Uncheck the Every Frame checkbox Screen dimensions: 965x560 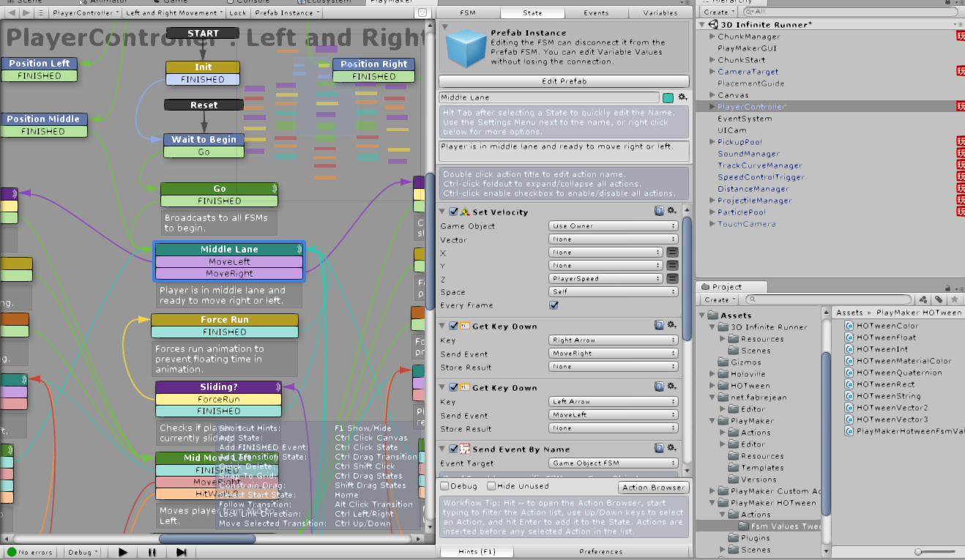pyautogui.click(x=554, y=305)
